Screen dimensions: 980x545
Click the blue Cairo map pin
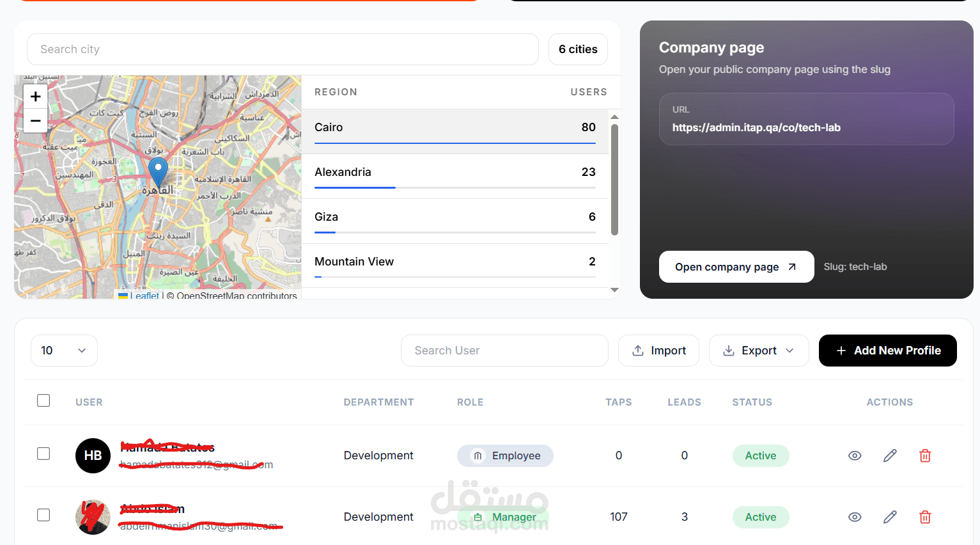click(x=158, y=171)
